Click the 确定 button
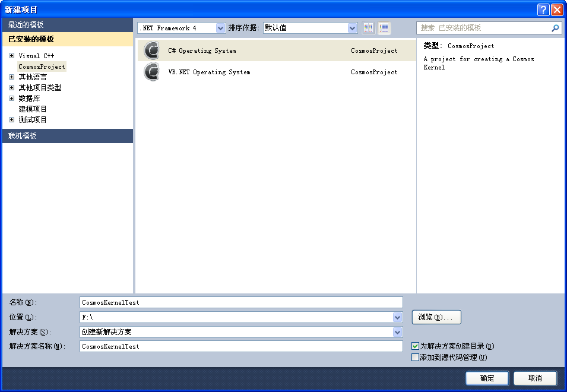 [487, 378]
